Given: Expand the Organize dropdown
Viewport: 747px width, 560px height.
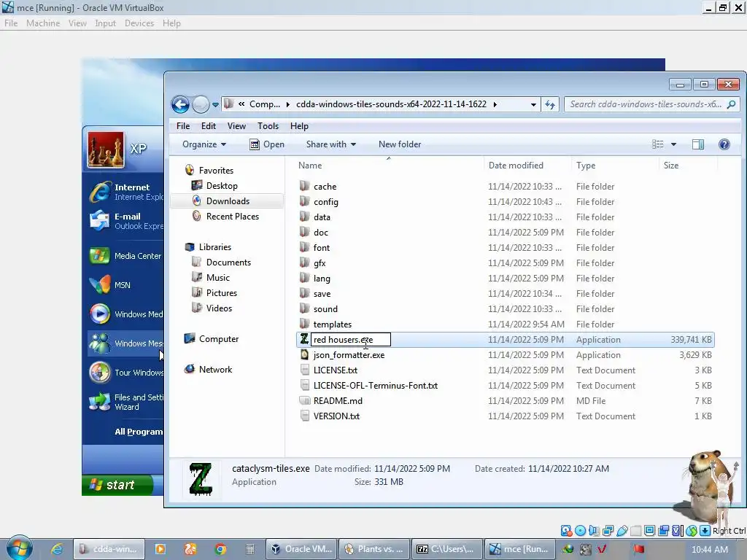Looking at the screenshot, I should [x=204, y=144].
